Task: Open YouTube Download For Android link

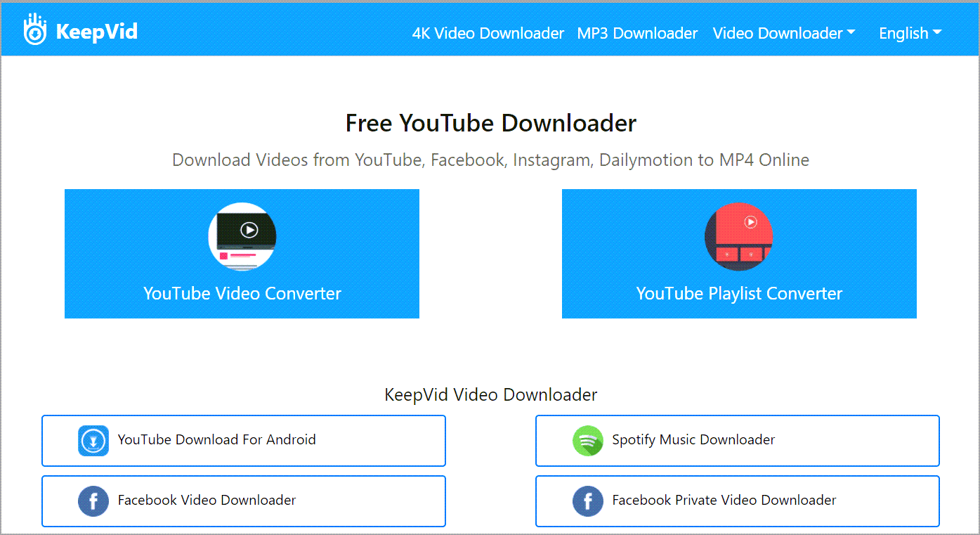Action: pyautogui.click(x=243, y=441)
